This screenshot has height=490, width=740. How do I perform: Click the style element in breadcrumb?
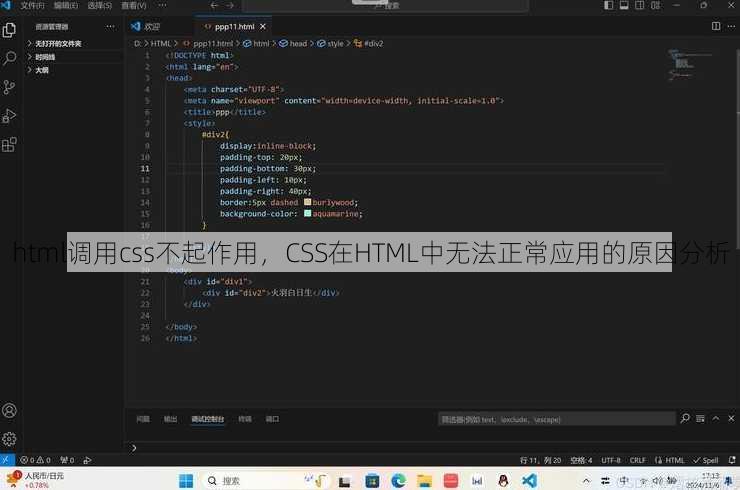(335, 43)
